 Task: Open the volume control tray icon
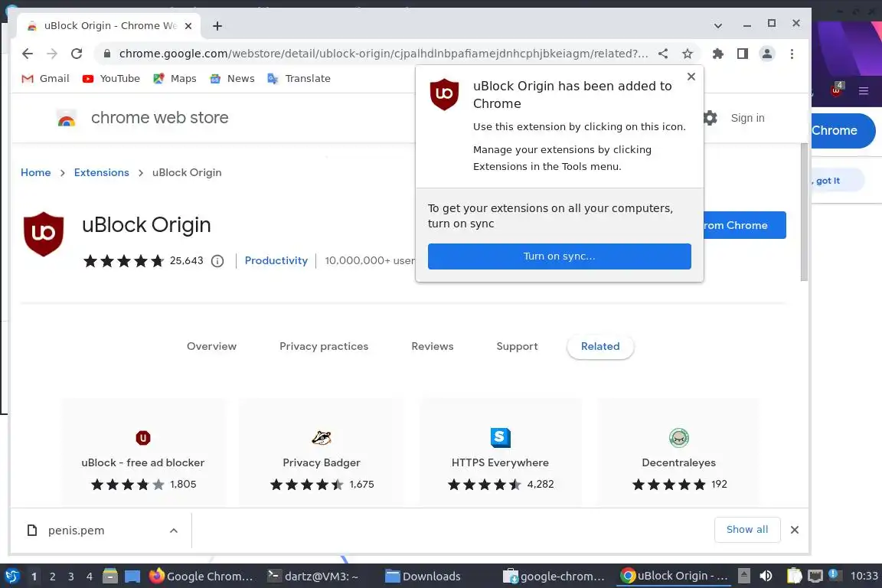766,576
